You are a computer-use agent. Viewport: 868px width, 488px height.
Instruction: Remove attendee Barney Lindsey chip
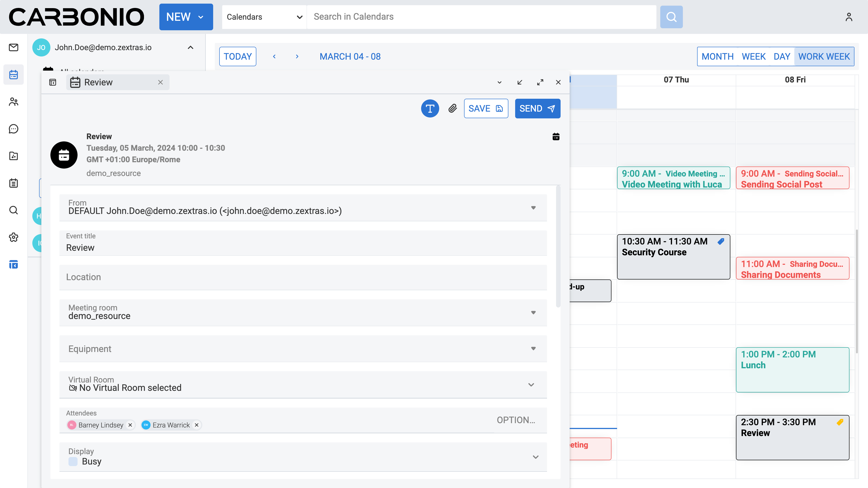pos(130,425)
